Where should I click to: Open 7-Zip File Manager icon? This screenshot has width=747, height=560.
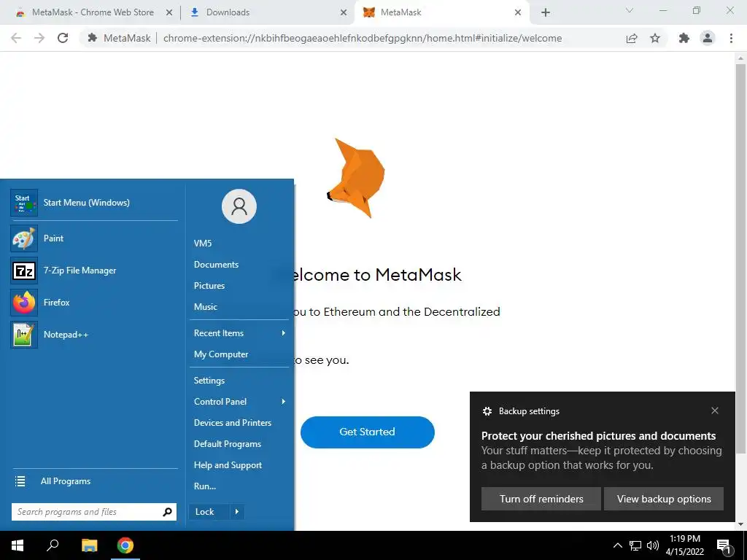point(24,271)
